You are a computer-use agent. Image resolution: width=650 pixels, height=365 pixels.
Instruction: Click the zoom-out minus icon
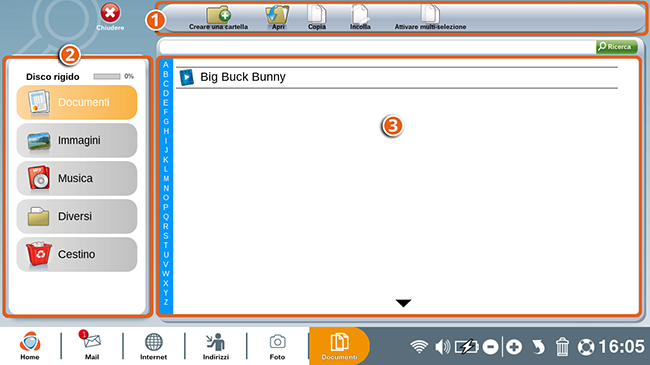490,347
